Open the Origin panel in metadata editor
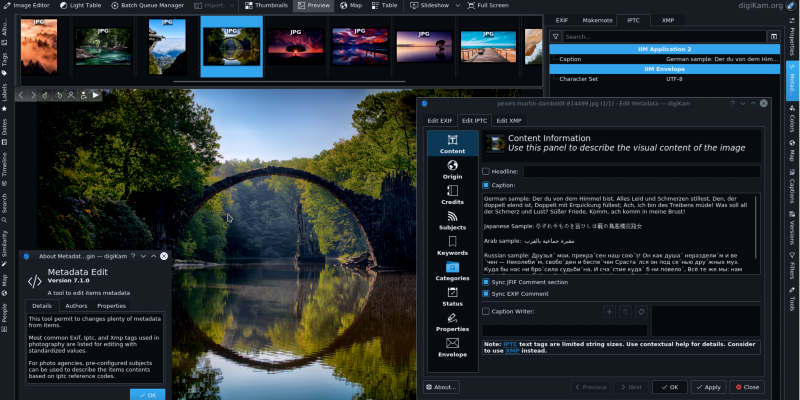Image resolution: width=800 pixels, height=400 pixels. tap(452, 169)
